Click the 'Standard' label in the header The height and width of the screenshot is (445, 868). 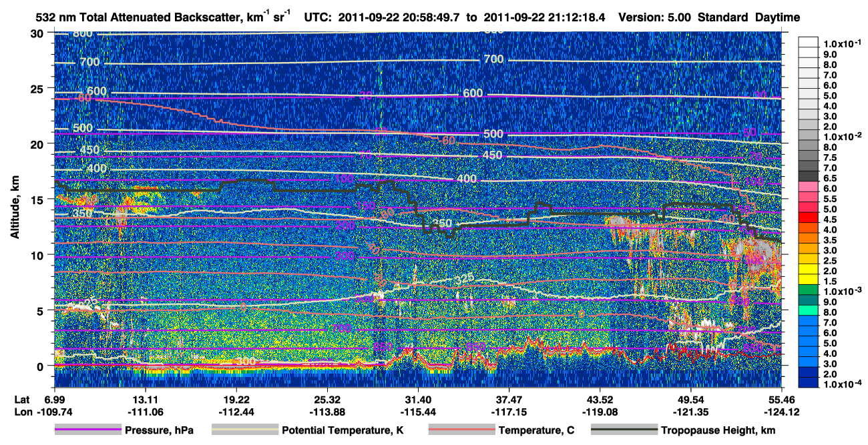point(724,17)
